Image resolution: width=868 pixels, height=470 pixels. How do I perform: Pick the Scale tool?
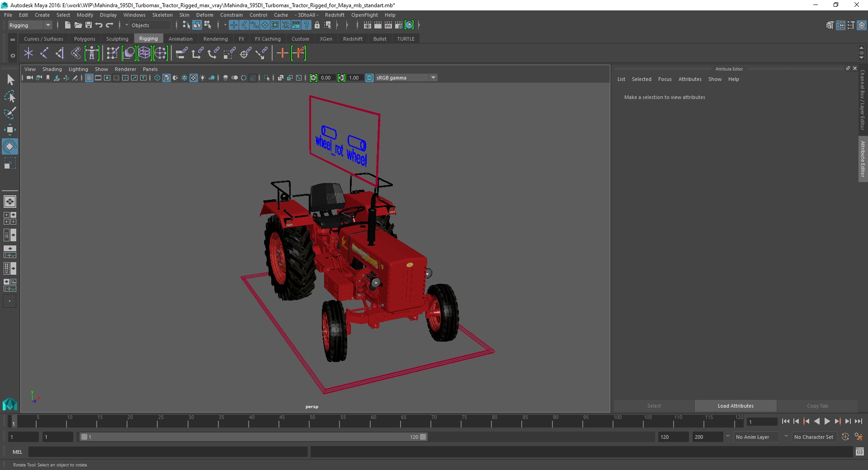click(10, 163)
